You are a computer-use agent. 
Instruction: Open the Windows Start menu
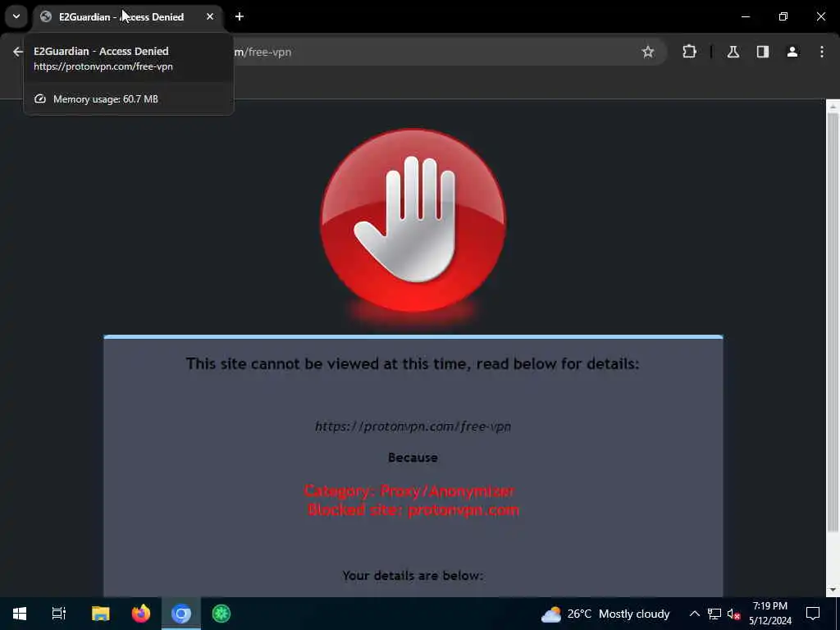point(20,614)
